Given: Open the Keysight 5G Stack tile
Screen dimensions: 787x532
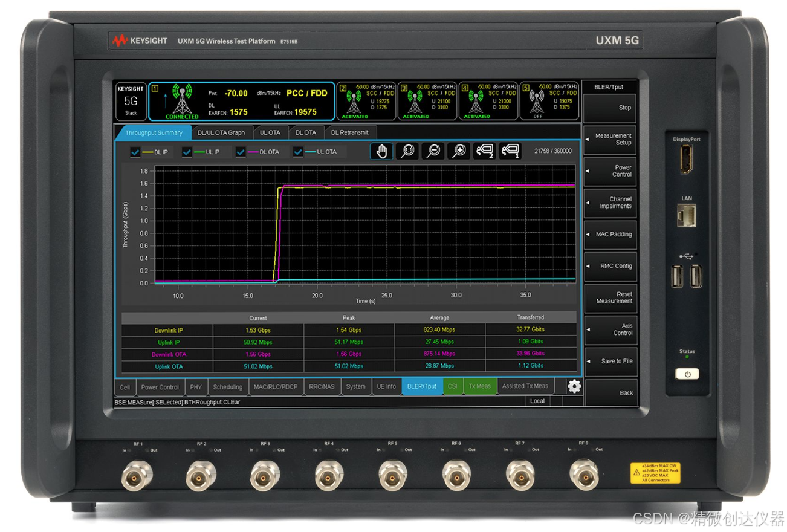Looking at the screenshot, I should tap(131, 102).
